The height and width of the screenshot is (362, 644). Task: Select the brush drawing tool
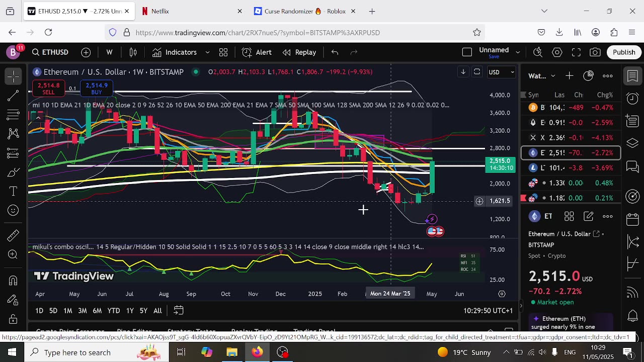point(14,172)
